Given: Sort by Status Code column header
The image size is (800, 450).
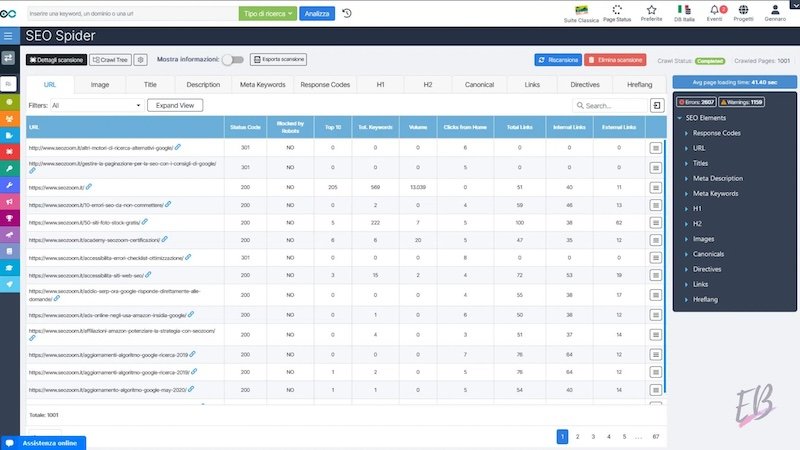Looking at the screenshot, I should click(245, 127).
